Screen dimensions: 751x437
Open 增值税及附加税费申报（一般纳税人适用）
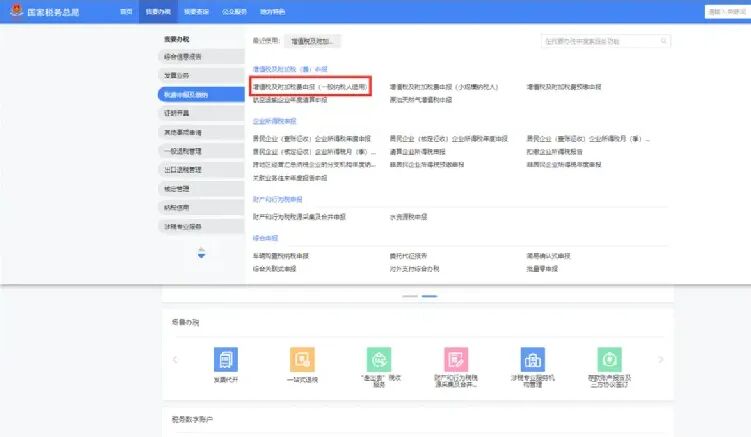pyautogui.click(x=310, y=87)
